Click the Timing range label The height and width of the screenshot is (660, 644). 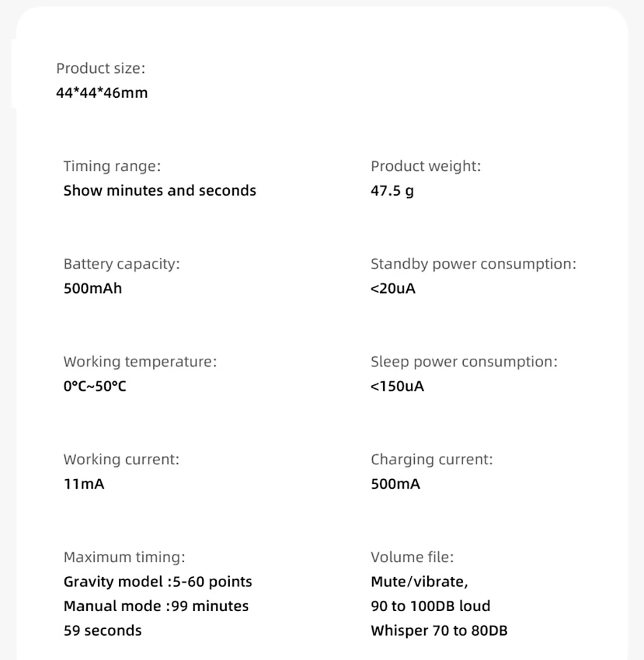pyautogui.click(x=112, y=166)
